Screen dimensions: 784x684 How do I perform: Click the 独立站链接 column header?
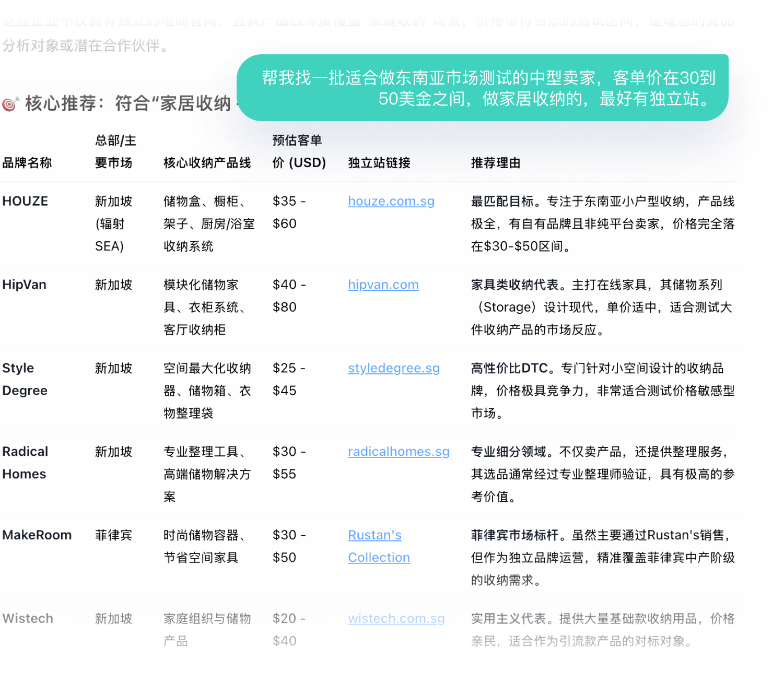378,163
